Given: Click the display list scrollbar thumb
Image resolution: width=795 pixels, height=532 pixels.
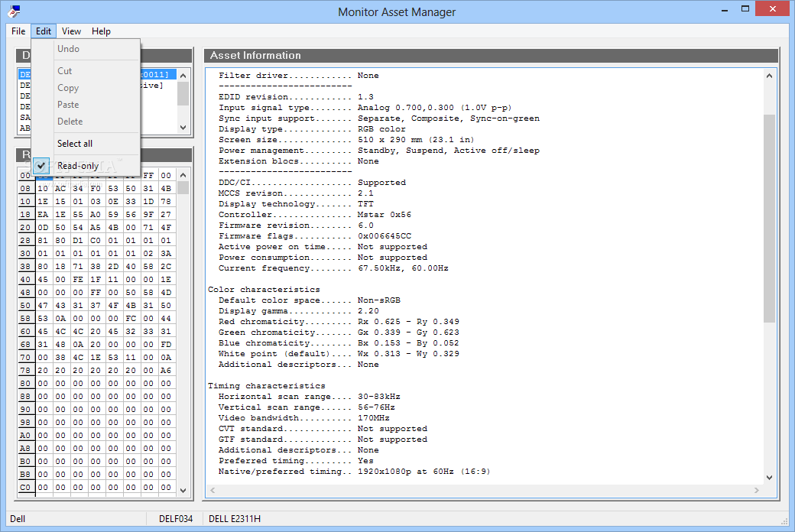Looking at the screenshot, I should pyautogui.click(x=183, y=93).
